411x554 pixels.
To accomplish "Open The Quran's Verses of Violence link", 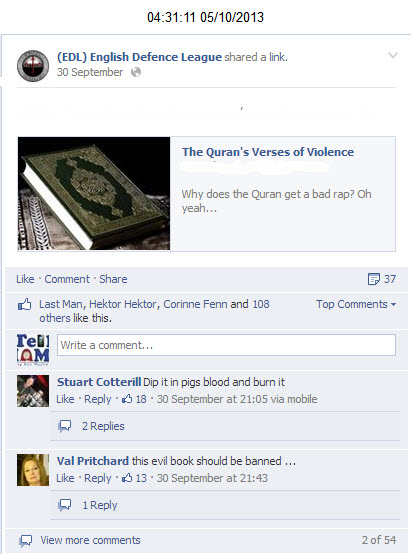I will [x=268, y=152].
